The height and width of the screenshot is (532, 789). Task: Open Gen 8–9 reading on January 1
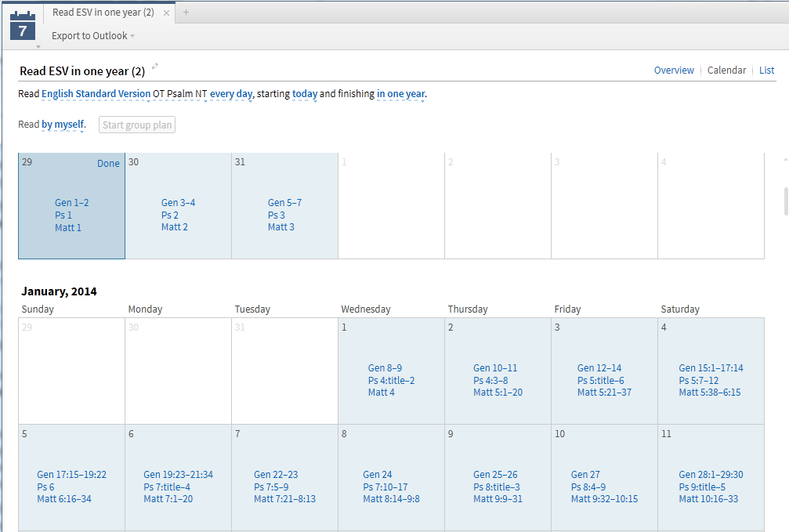click(x=385, y=368)
